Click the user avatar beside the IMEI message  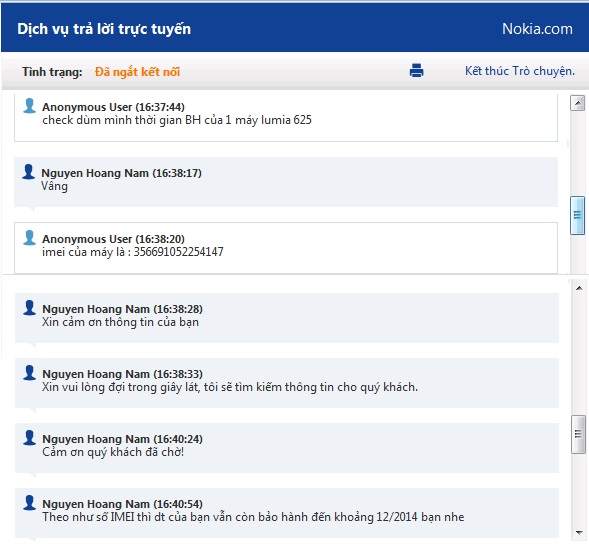point(29,237)
